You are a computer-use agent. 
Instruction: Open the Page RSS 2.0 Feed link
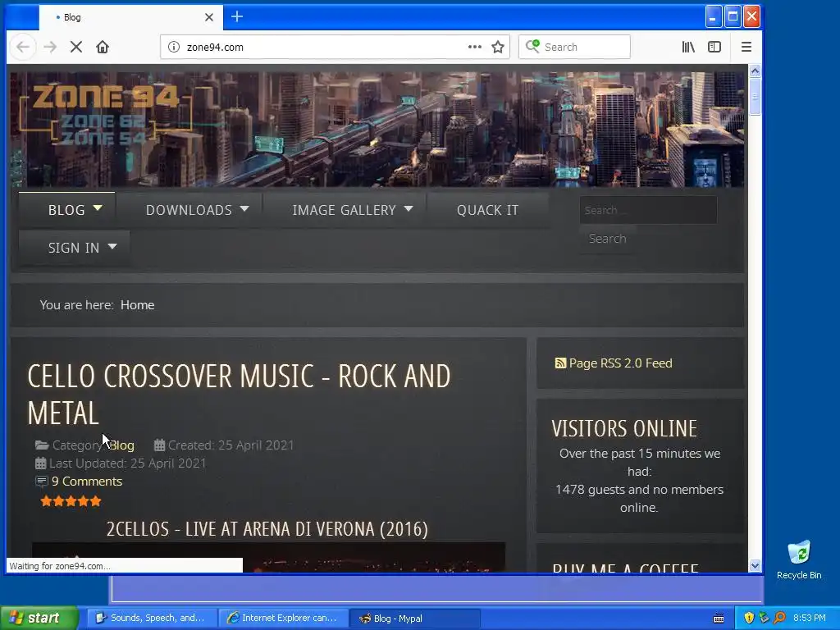tap(620, 363)
